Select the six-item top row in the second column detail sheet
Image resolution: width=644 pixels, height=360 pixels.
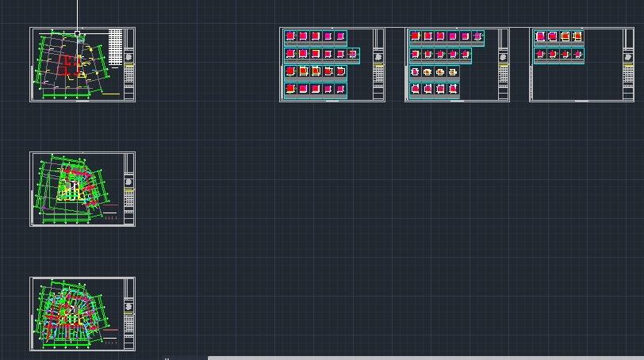click(x=447, y=38)
